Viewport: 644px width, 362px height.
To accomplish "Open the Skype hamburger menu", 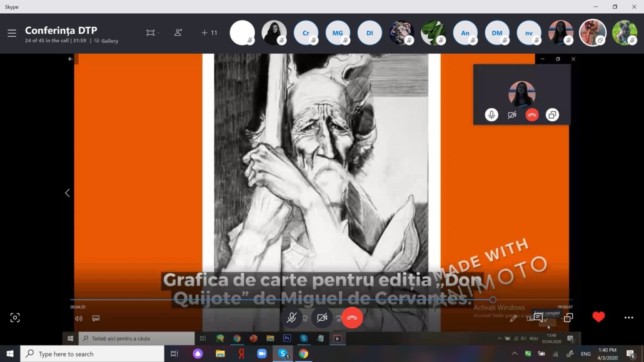I will [x=12, y=33].
